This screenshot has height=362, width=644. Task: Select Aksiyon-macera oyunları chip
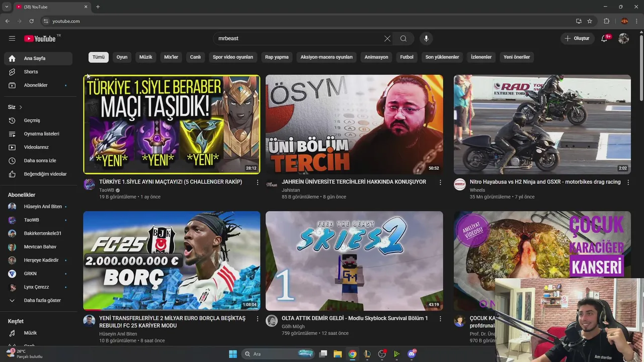click(327, 57)
